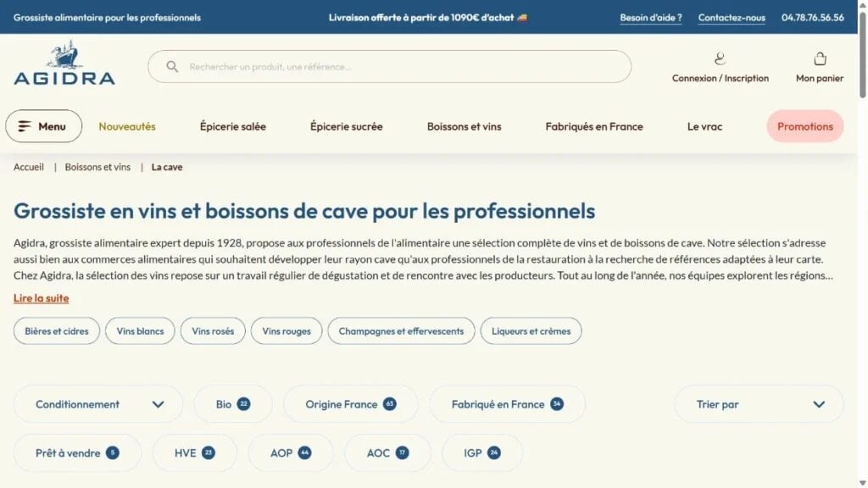This screenshot has width=868, height=488.
Task: Open the Promotions page
Action: point(805,126)
